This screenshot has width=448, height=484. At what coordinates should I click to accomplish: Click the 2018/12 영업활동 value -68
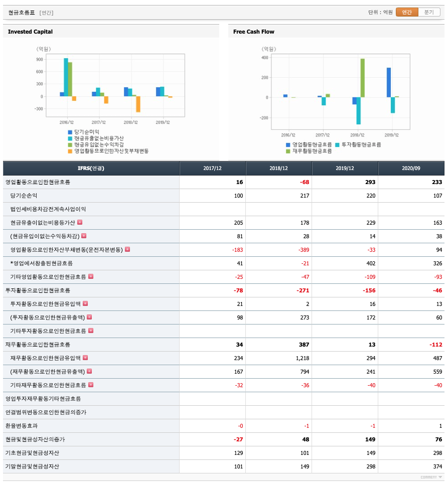(305, 182)
